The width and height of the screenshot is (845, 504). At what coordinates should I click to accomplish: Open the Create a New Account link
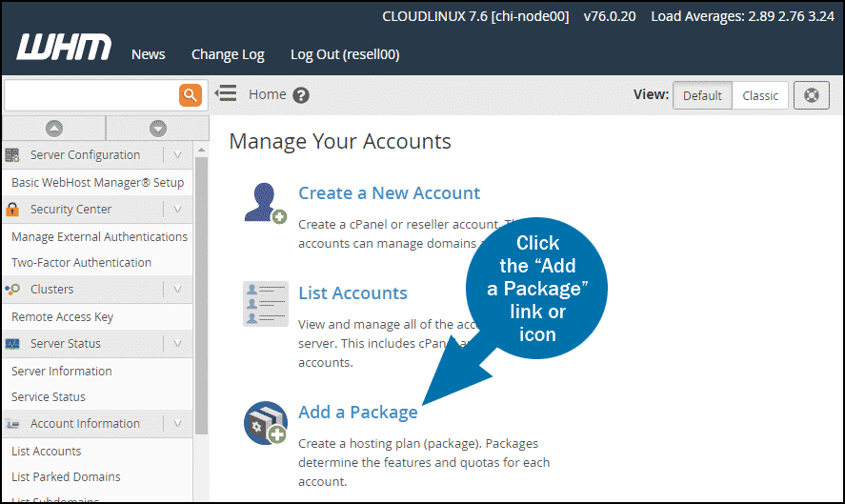[x=389, y=193]
